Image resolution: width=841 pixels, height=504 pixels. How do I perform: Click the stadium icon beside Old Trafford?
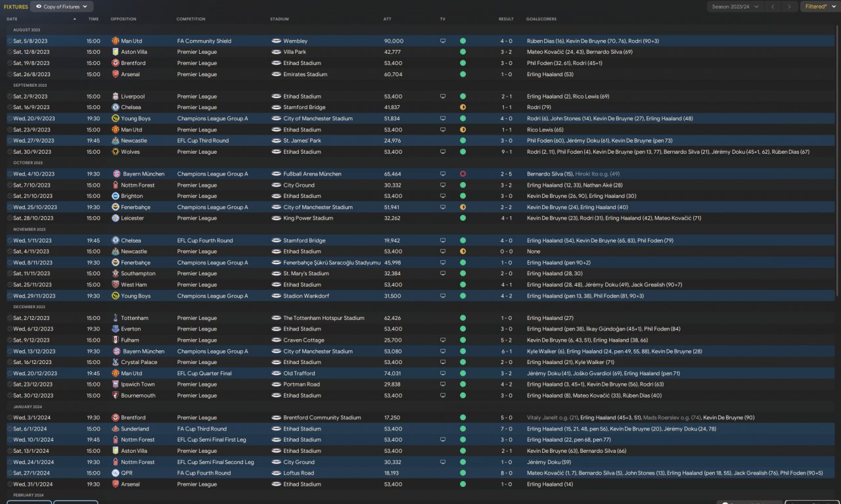click(276, 373)
